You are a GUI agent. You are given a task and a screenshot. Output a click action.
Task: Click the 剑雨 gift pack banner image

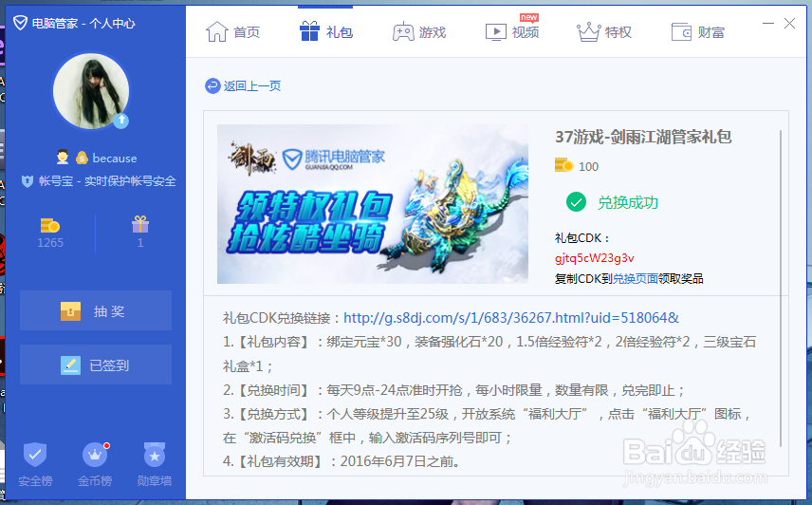coord(373,204)
